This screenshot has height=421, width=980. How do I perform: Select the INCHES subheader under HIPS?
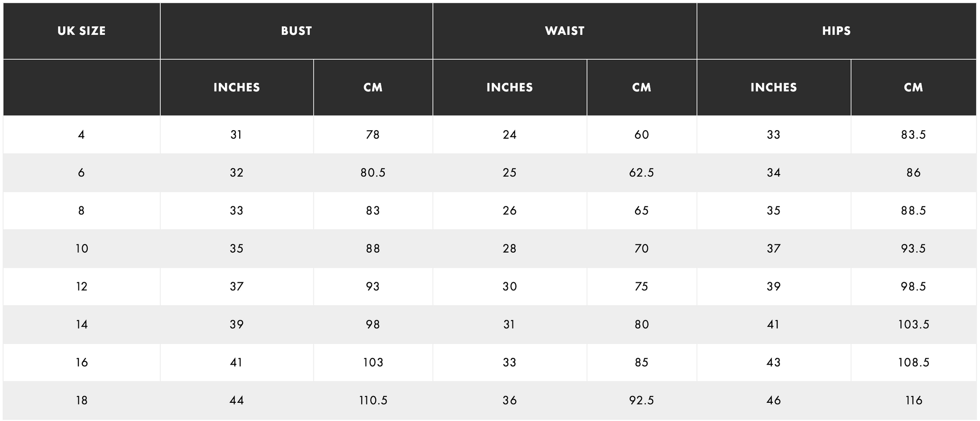coord(773,88)
